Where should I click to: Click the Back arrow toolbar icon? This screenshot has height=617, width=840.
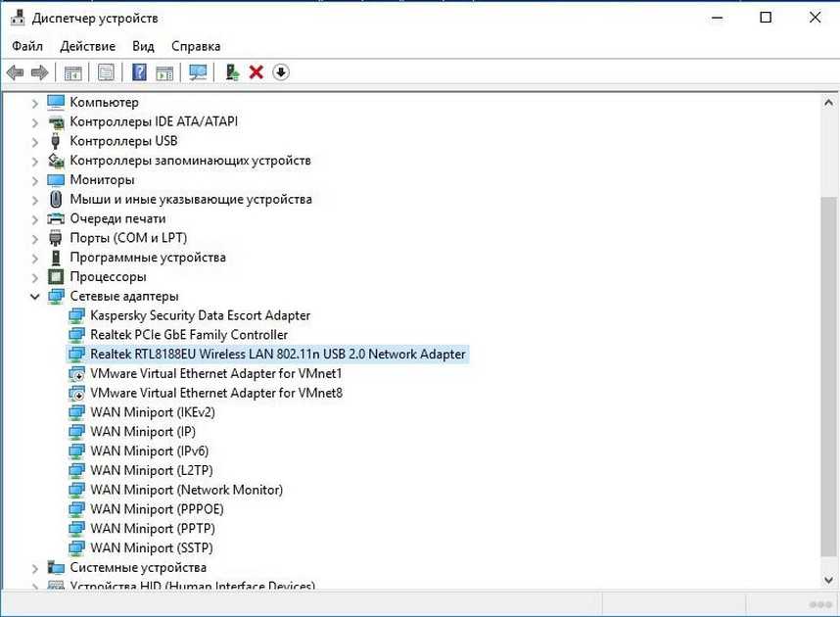tap(15, 72)
